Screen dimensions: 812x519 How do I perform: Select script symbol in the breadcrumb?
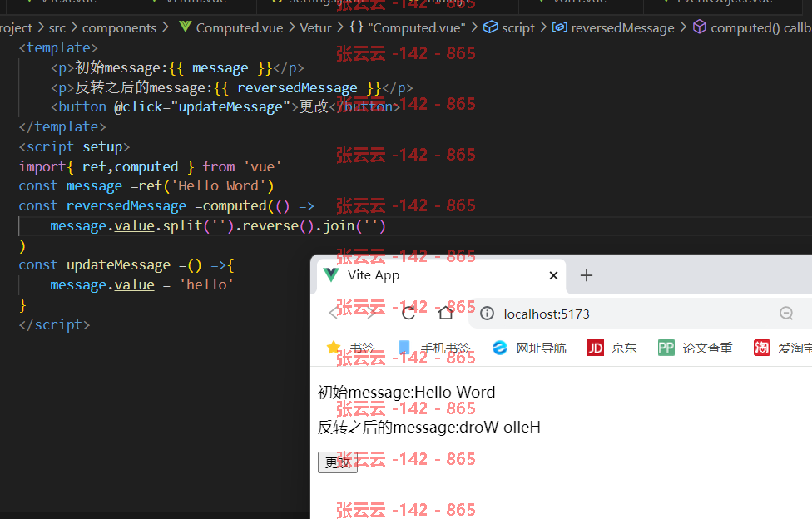point(517,28)
